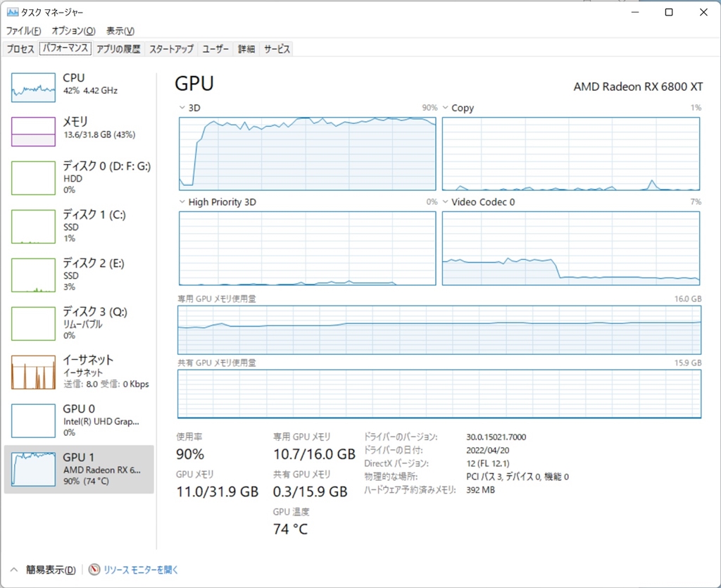Open the ファイル menu

(23, 31)
